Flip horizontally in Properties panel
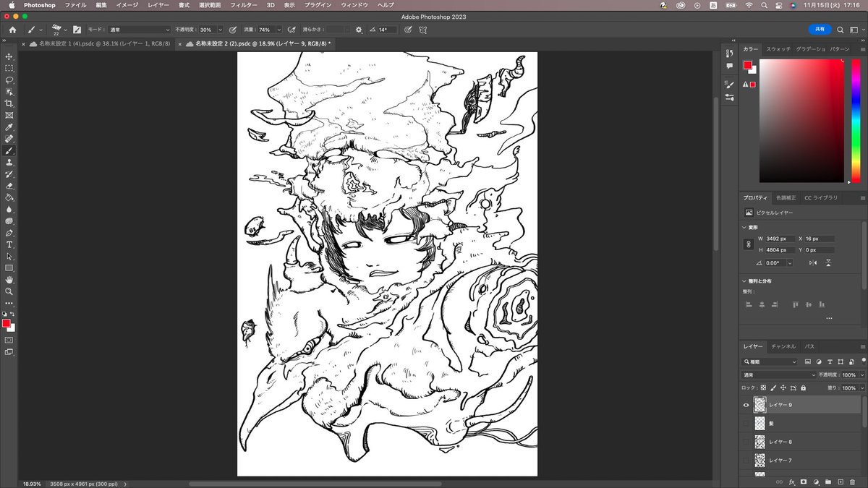868x488 pixels. click(812, 262)
